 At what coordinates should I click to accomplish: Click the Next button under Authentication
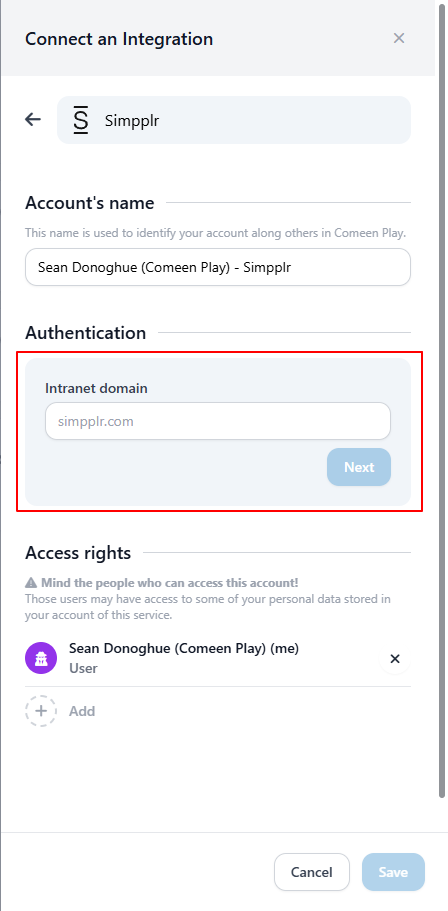[x=359, y=467]
